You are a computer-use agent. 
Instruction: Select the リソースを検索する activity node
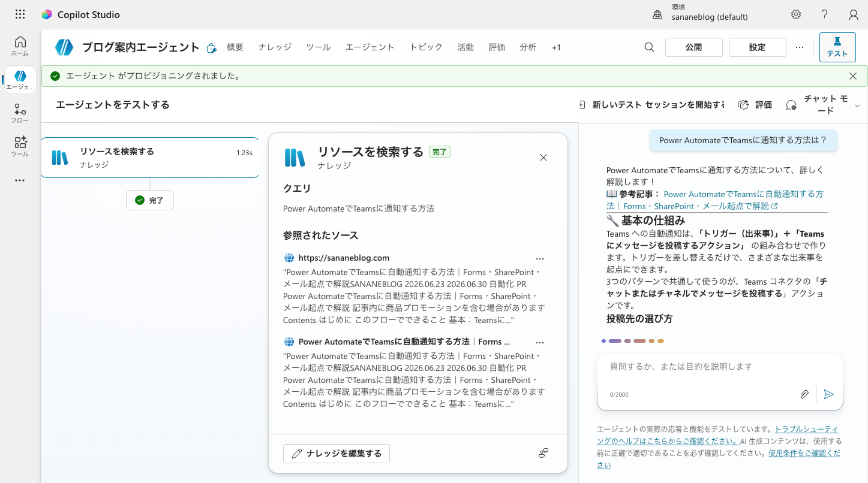coord(150,158)
